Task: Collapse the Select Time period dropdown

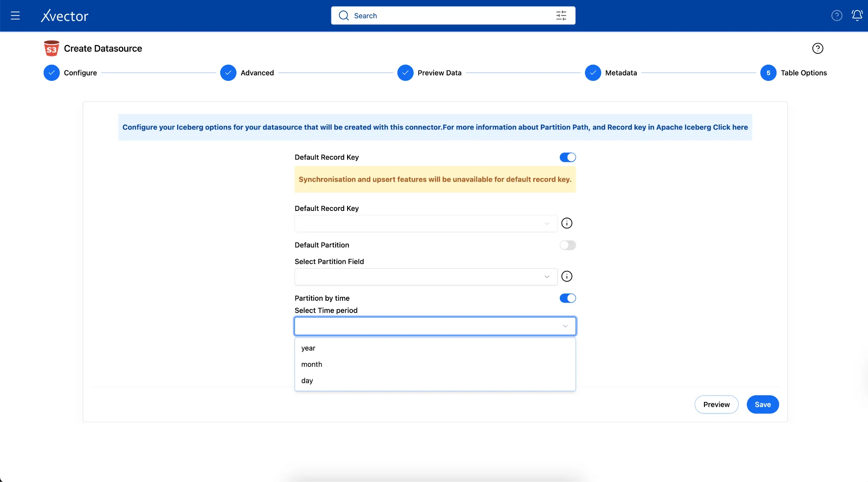Action: click(435, 326)
